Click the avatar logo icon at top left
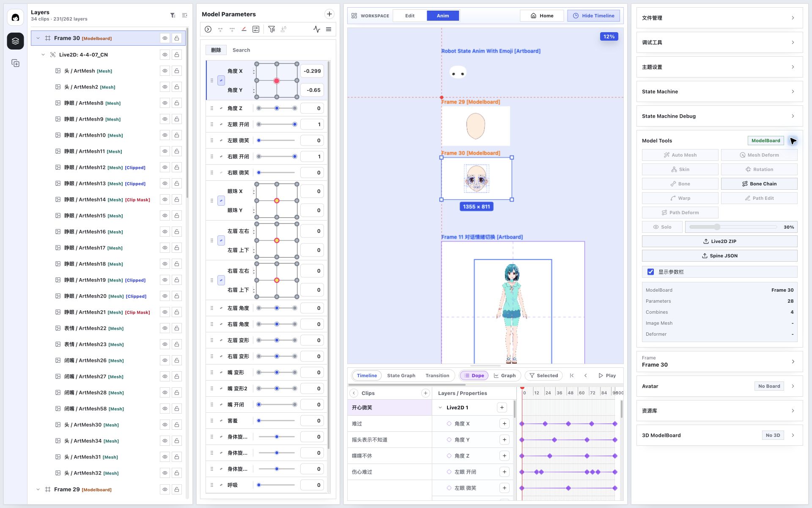Viewport: 812px width, 508px height. point(15,17)
